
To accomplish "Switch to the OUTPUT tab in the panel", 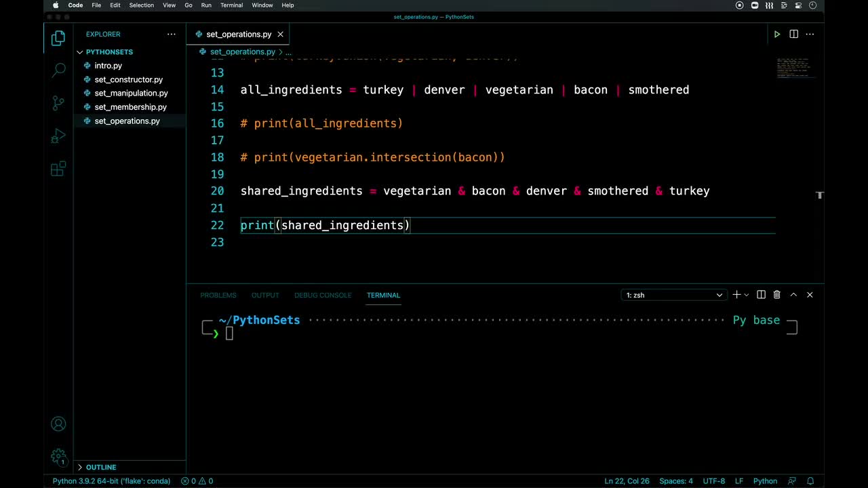I will pos(265,295).
